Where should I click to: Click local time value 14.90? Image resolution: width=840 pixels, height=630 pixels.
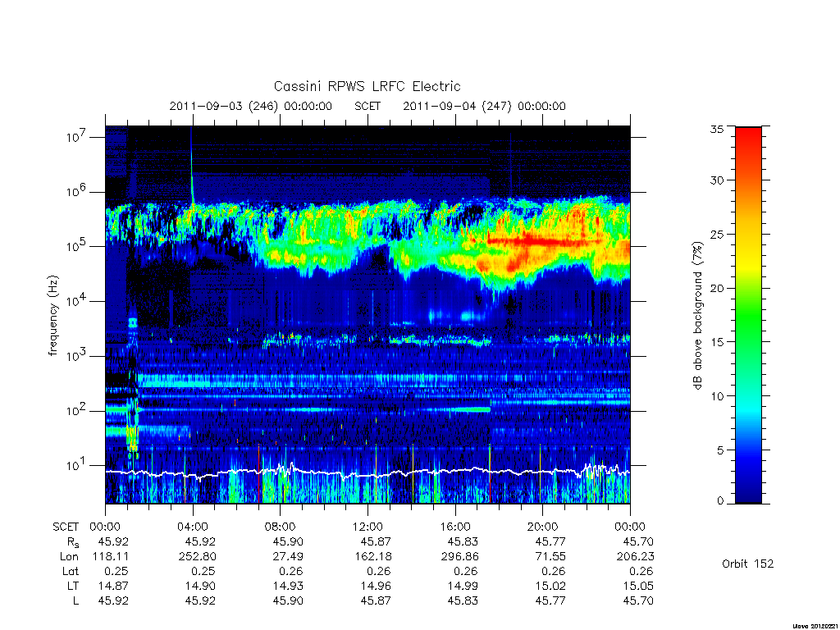(x=200, y=586)
